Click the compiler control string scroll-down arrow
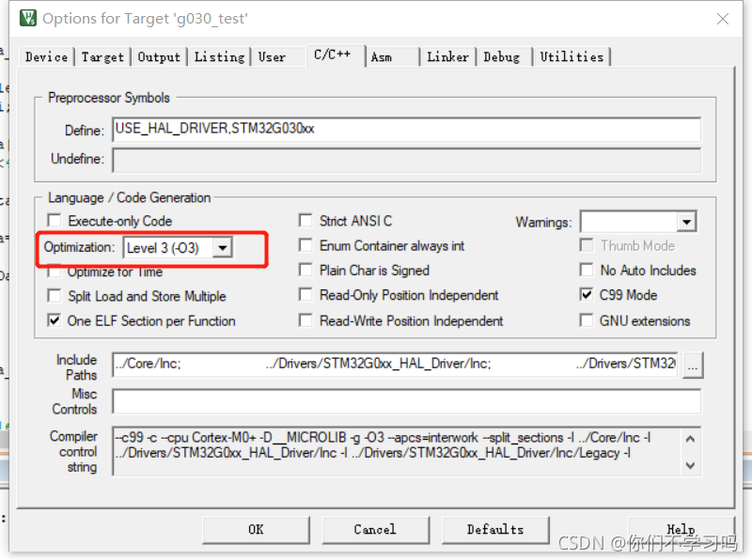 tap(690, 465)
